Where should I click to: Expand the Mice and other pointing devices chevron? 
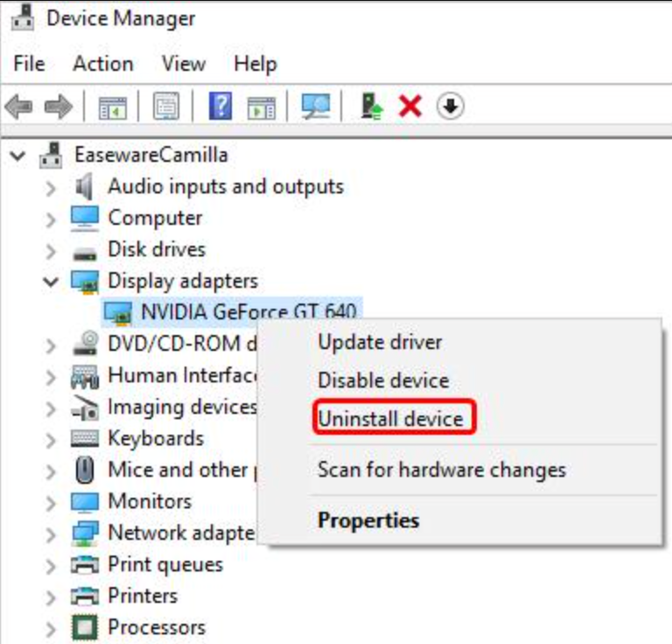(x=51, y=472)
